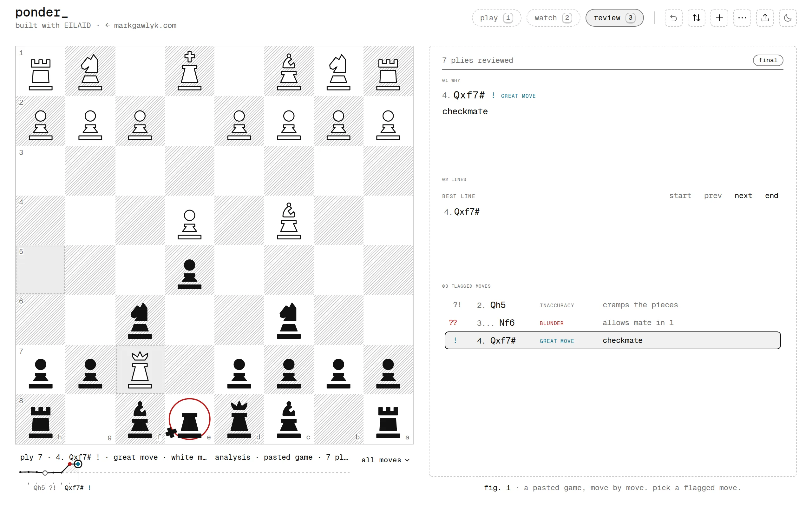Open the three-dots more options icon
This screenshot has height=508, width=812.
742,18
